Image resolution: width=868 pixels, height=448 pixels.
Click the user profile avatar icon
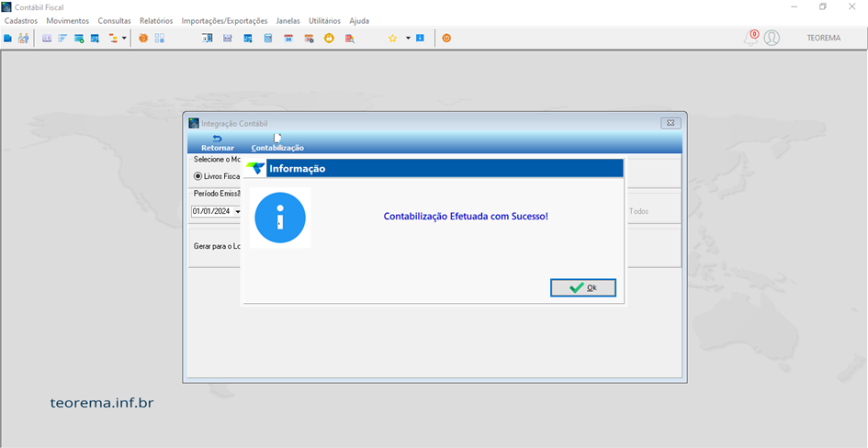coord(772,38)
